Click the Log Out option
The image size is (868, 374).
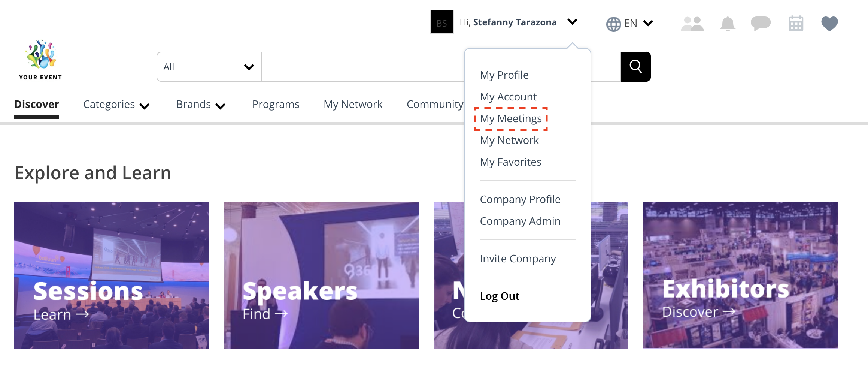[500, 296]
